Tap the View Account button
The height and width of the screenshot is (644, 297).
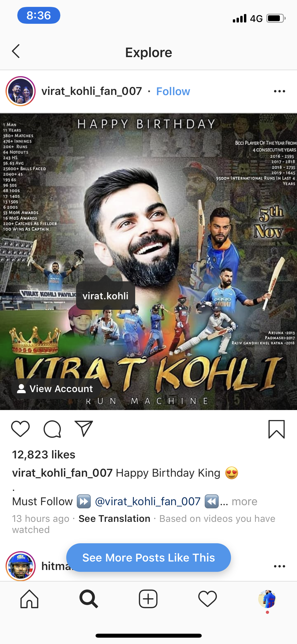pos(56,389)
